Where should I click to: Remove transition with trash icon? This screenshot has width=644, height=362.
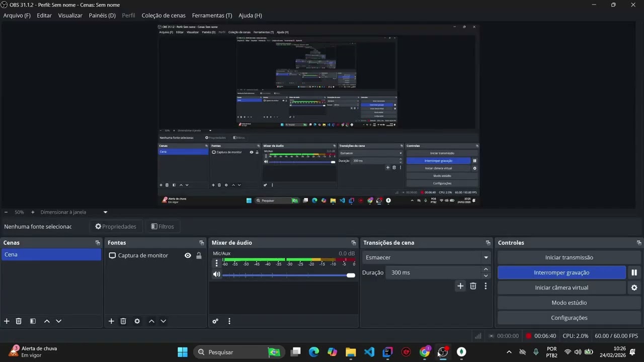tap(473, 286)
